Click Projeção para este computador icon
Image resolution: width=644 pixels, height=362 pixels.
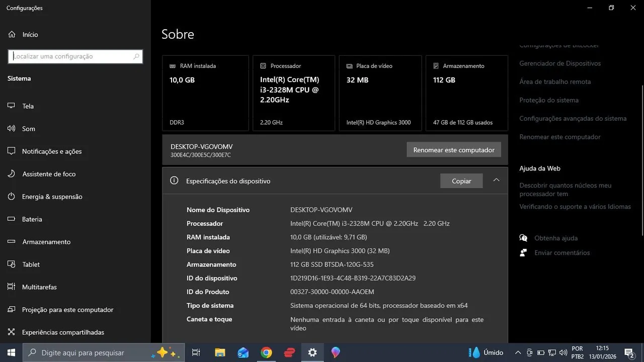11,310
